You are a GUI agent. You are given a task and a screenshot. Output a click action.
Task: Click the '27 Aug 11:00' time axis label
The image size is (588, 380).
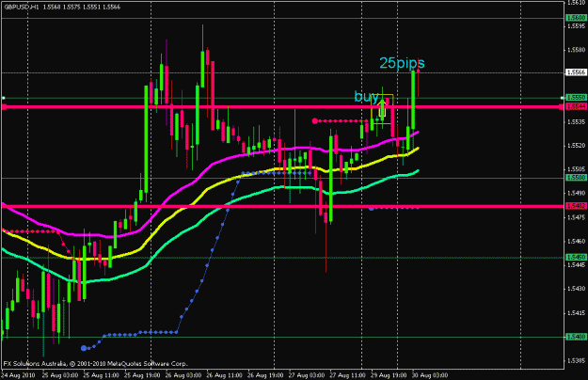tap(347, 375)
